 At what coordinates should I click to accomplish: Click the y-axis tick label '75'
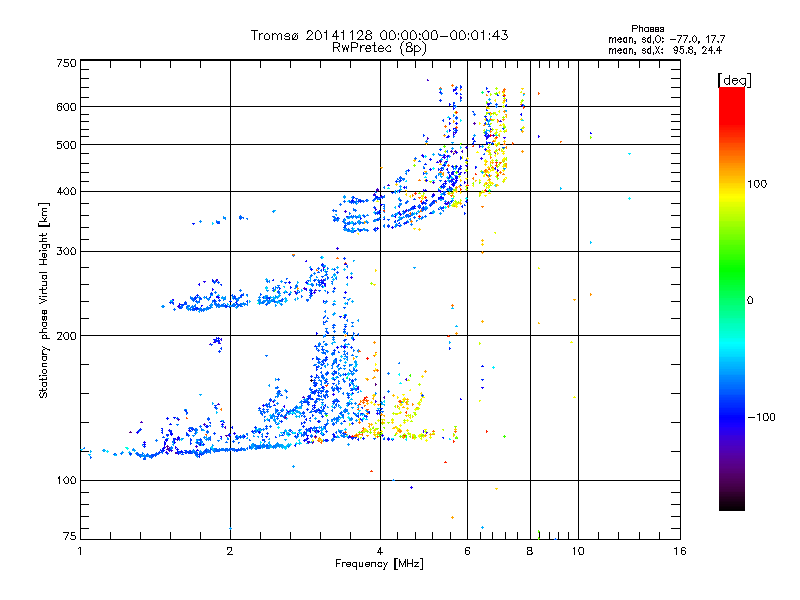tap(70, 536)
